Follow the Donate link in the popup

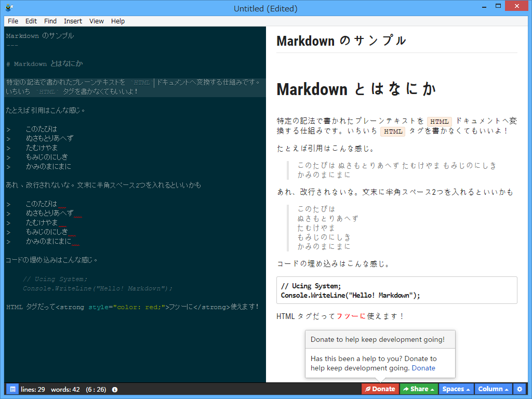pyautogui.click(x=423, y=368)
